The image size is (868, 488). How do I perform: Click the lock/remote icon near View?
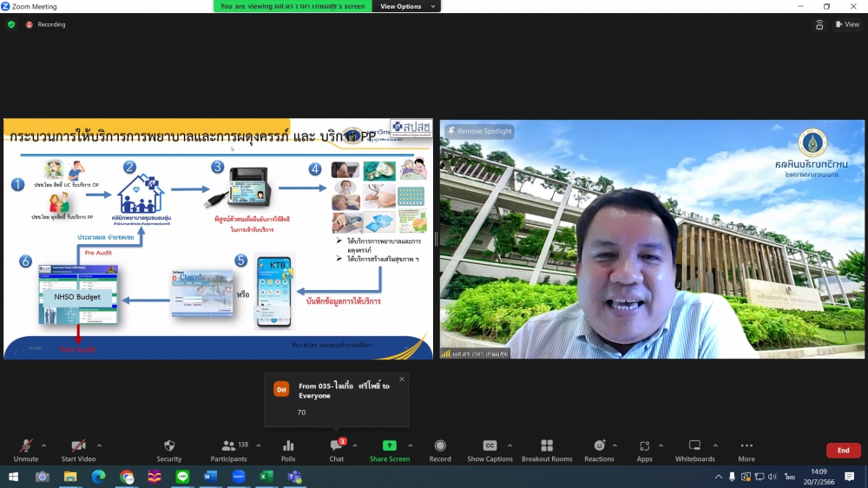click(819, 25)
